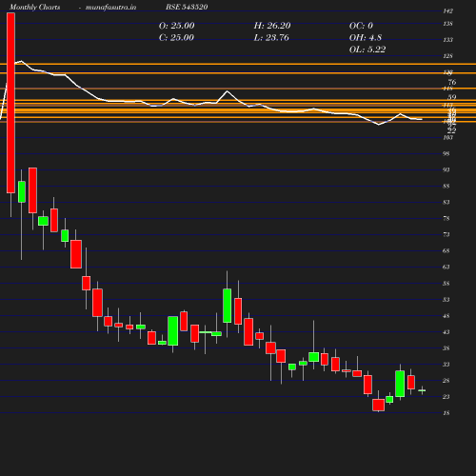The image size is (476, 476).
Task: Click the "BSE 543520" symbol label
Action: point(187,7)
